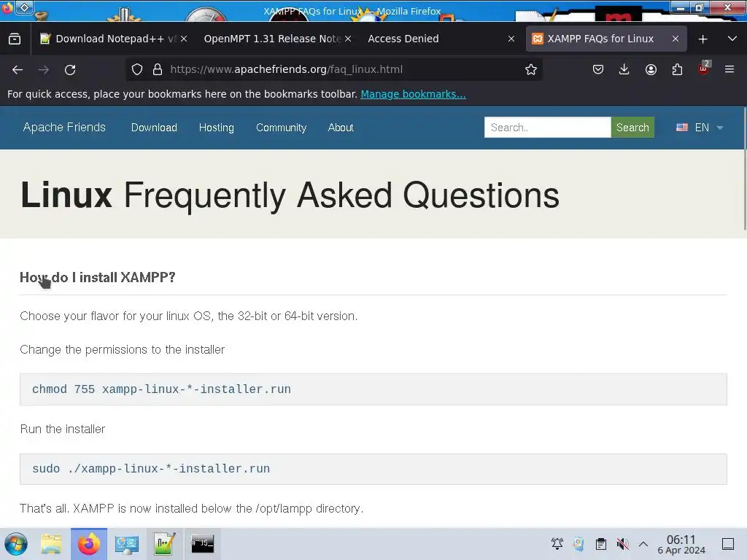The image size is (747, 560).
Task: List all tabs dropdown arrow
Action: [732, 39]
